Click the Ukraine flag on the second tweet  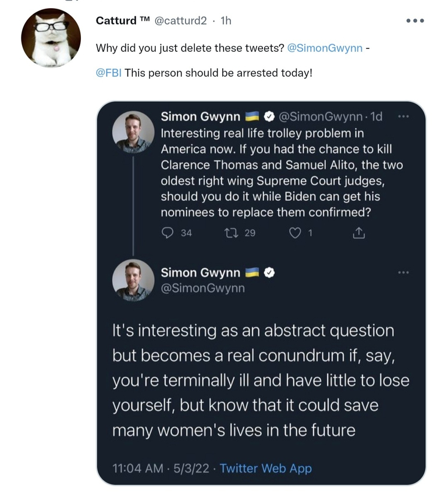(x=252, y=272)
